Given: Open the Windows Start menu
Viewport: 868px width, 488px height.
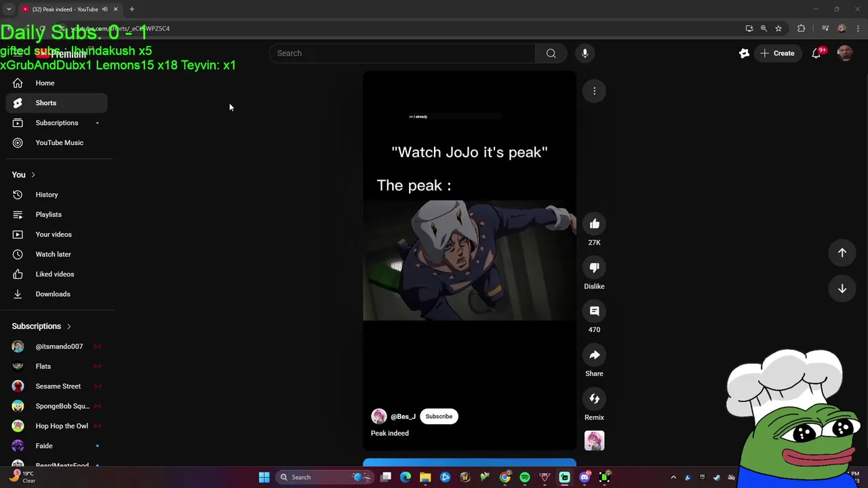Looking at the screenshot, I should 264,477.
